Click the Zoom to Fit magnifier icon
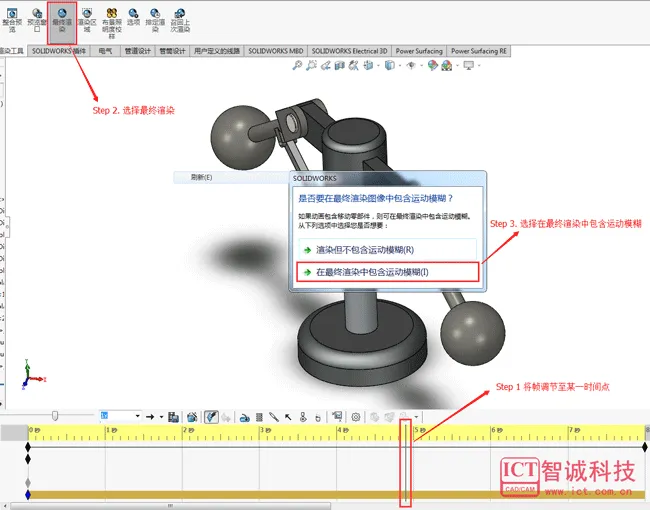Image resolution: width=650 pixels, height=510 pixels. tap(297, 66)
